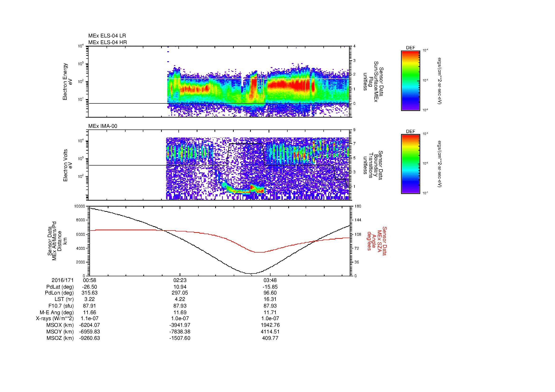
Task: Click the 02:23 time tick label
Action: (x=180, y=280)
